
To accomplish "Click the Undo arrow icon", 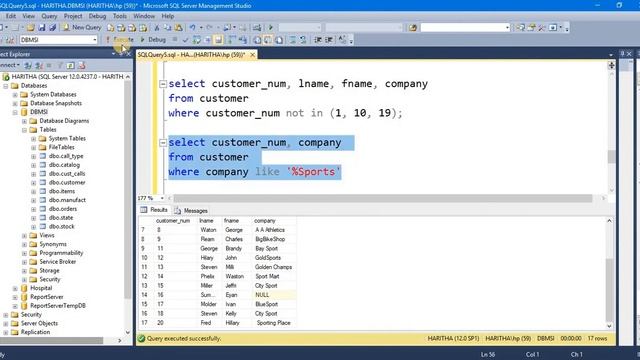I will pyautogui.click(x=192, y=27).
